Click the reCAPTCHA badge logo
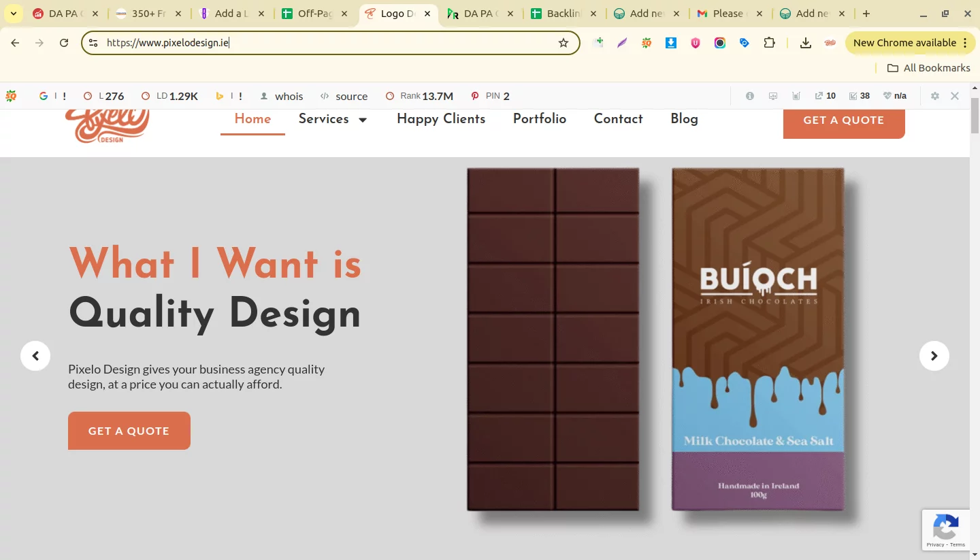The width and height of the screenshot is (980, 560). [x=946, y=526]
